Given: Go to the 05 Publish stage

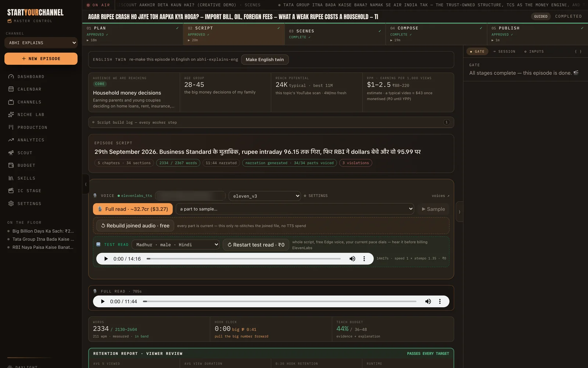Looking at the screenshot, I should (537, 34).
